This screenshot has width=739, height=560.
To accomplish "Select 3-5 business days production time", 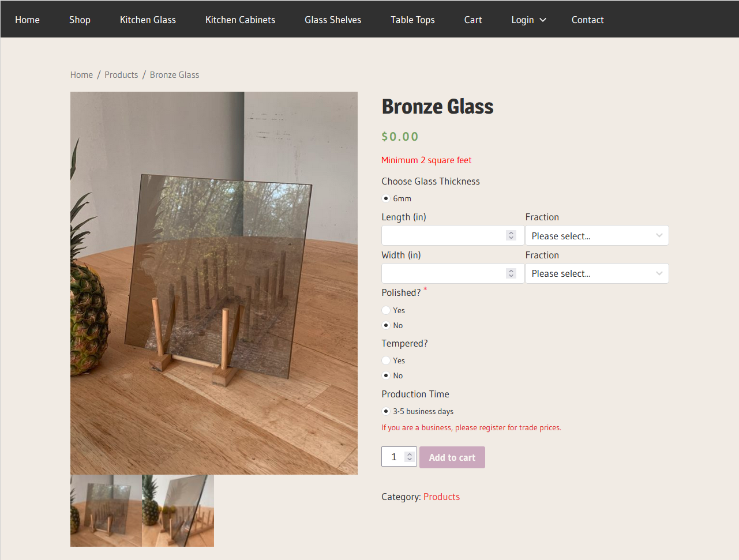I will click(386, 411).
